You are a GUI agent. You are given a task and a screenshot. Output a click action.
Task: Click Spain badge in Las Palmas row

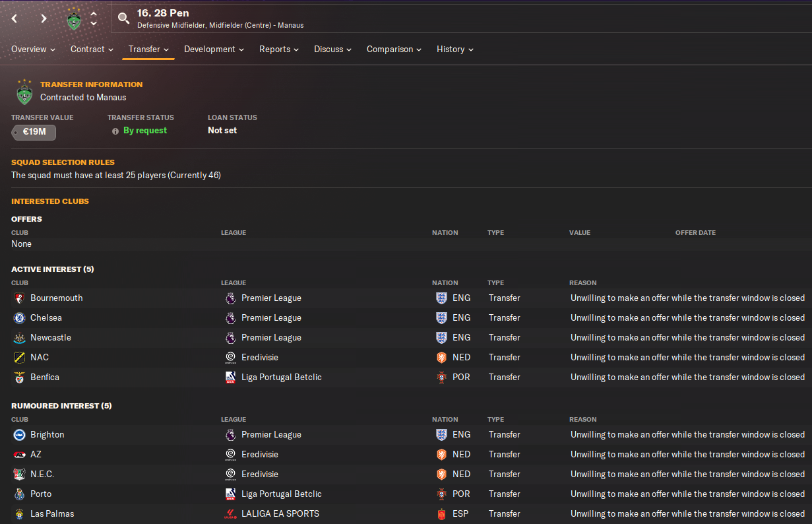(441, 514)
